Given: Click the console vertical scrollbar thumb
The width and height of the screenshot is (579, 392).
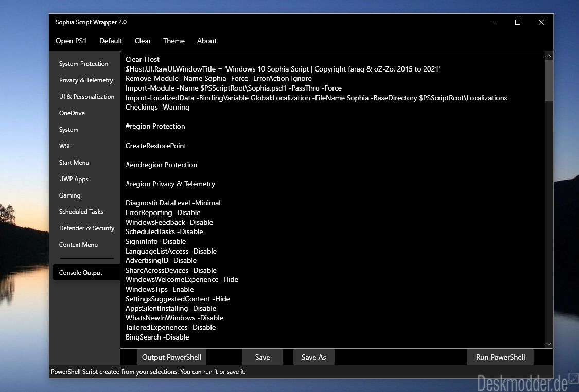Looking at the screenshot, I should pyautogui.click(x=548, y=80).
